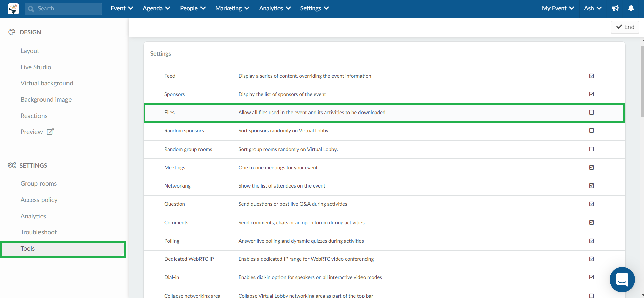Open Background image section
The height and width of the screenshot is (298, 644).
pyautogui.click(x=46, y=99)
